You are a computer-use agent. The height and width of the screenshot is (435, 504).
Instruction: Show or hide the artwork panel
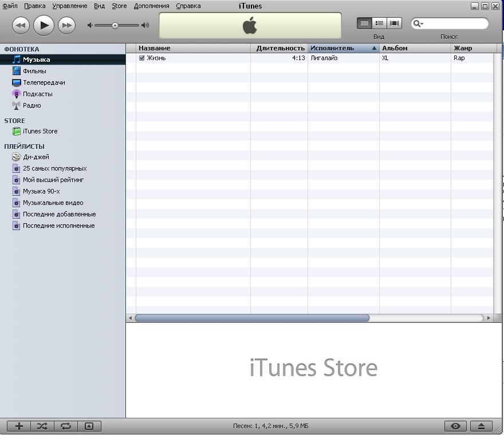(x=89, y=426)
